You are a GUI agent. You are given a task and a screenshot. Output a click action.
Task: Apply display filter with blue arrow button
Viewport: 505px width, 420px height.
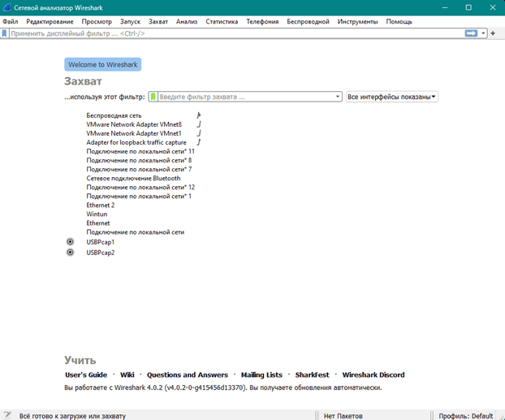[x=471, y=33]
